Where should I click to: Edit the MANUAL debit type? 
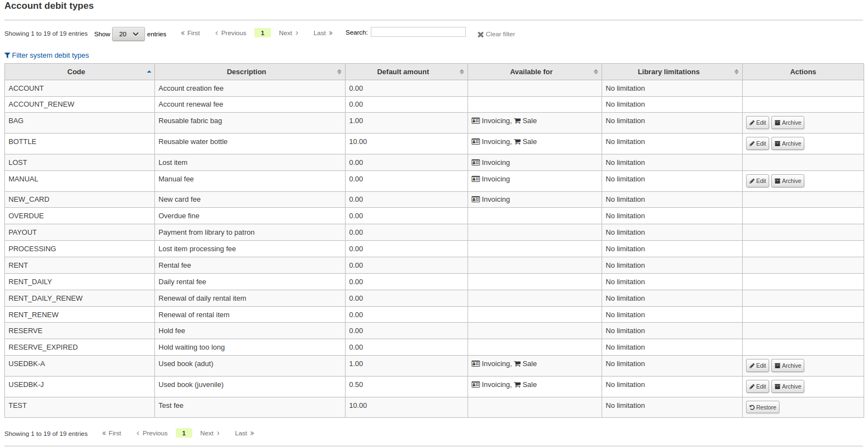[757, 181]
